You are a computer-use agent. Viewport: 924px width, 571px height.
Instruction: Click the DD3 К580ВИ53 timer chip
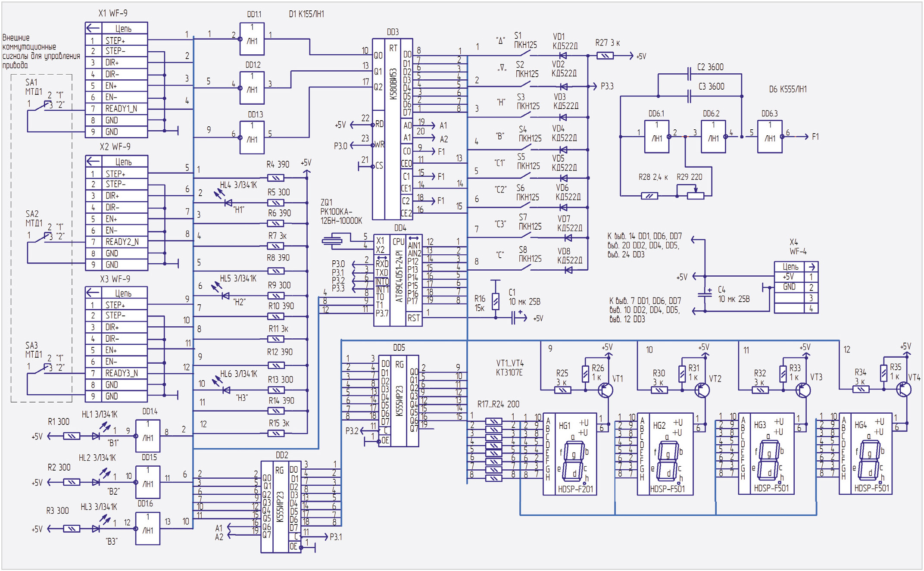(392, 129)
